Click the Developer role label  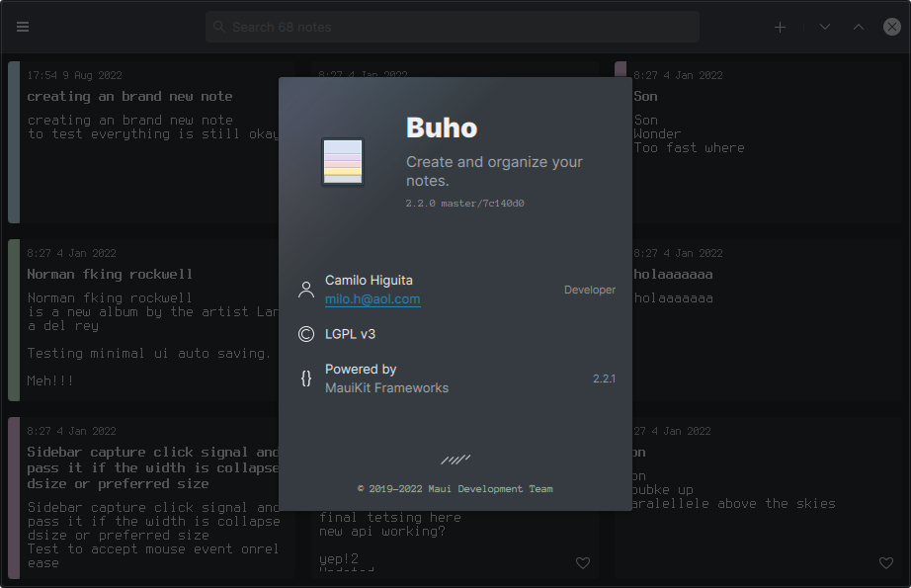click(x=590, y=290)
